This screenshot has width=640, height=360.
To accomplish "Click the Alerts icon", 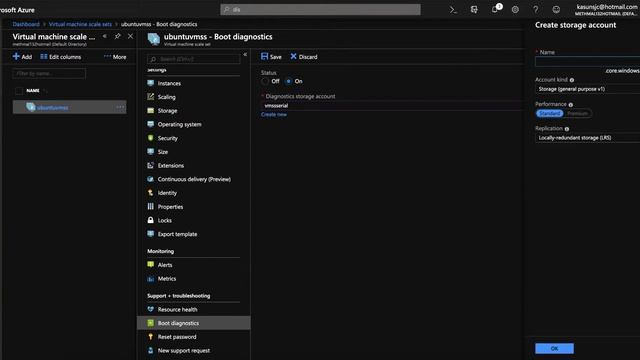I will tap(151, 265).
